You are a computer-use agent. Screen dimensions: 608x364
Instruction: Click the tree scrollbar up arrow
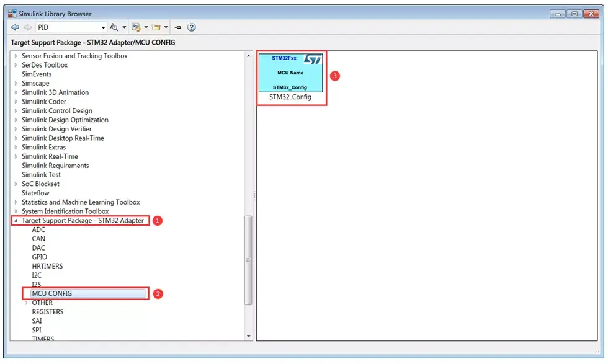pos(249,56)
